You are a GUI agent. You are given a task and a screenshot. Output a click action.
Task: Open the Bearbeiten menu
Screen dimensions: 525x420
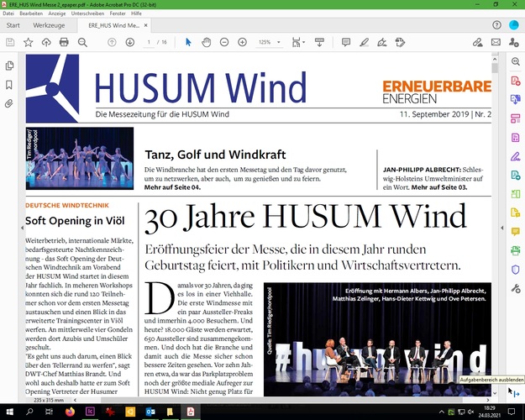coord(31,13)
